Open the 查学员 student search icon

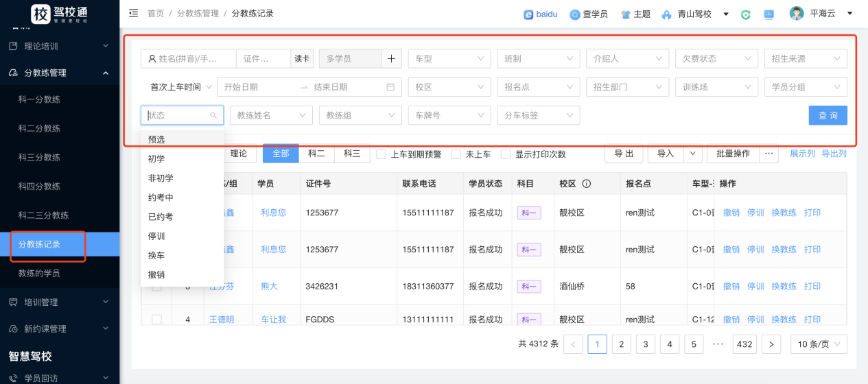[x=575, y=14]
